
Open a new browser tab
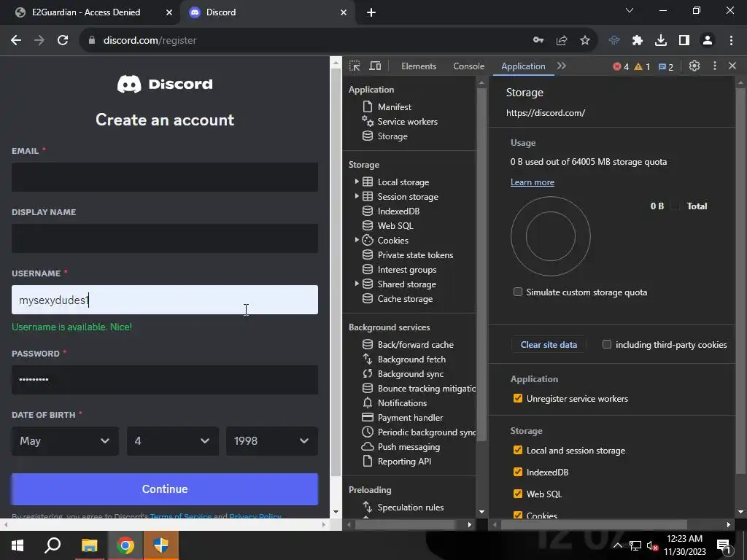tap(371, 12)
